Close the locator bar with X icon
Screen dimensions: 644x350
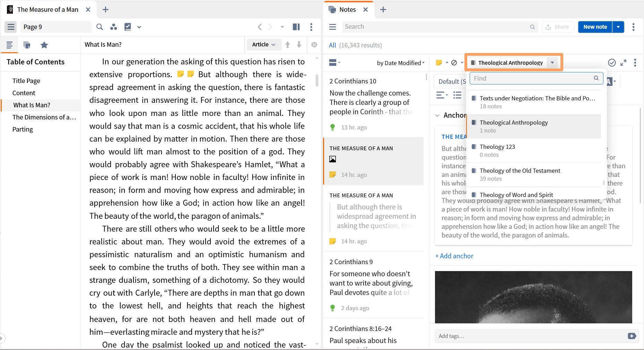(314, 45)
